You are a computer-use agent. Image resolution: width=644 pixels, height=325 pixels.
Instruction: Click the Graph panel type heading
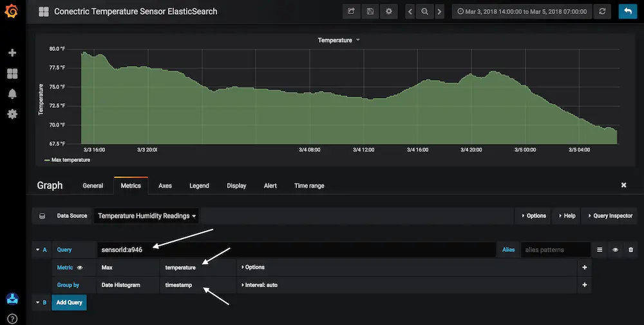point(50,186)
